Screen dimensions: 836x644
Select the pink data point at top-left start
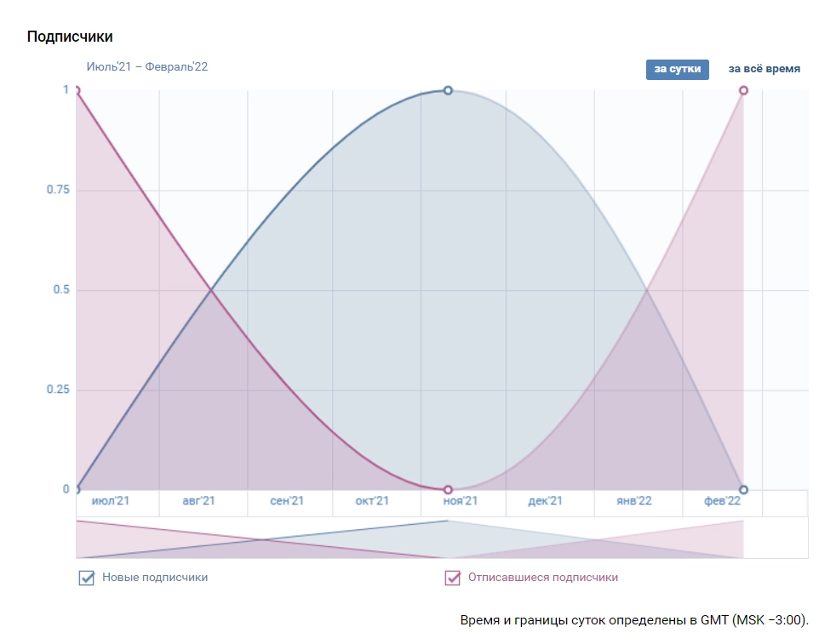[77, 90]
